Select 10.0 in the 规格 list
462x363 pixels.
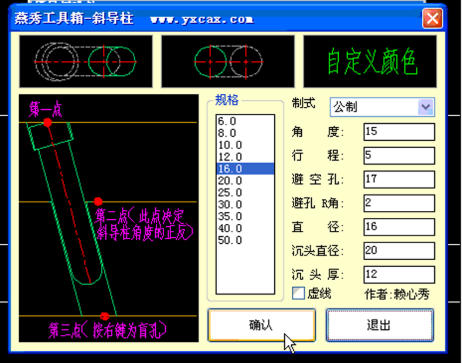245,145
